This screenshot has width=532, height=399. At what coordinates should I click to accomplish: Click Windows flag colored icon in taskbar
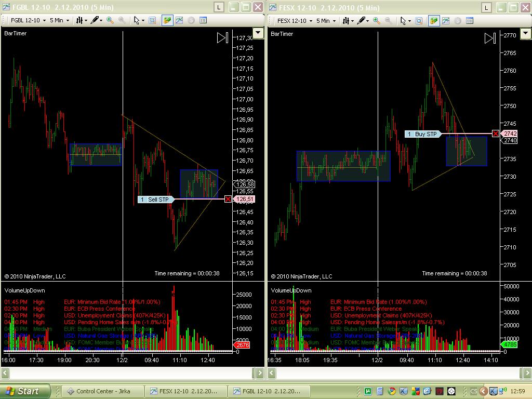[x=416, y=391]
